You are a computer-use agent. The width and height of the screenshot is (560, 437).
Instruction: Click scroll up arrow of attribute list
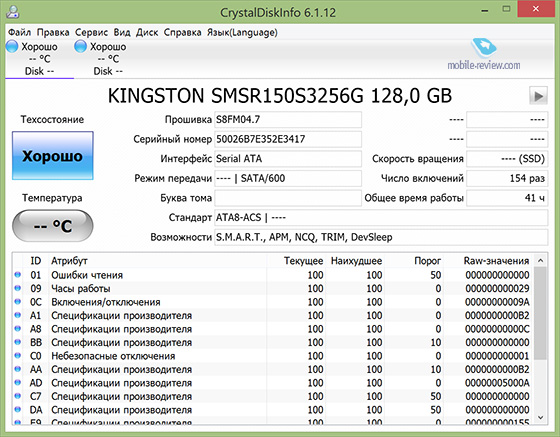[x=540, y=261]
